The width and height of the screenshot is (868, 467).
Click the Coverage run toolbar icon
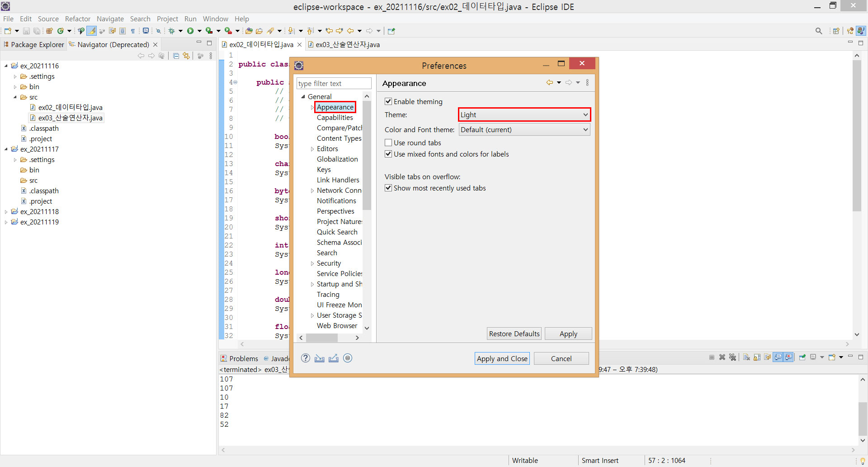coord(209,31)
